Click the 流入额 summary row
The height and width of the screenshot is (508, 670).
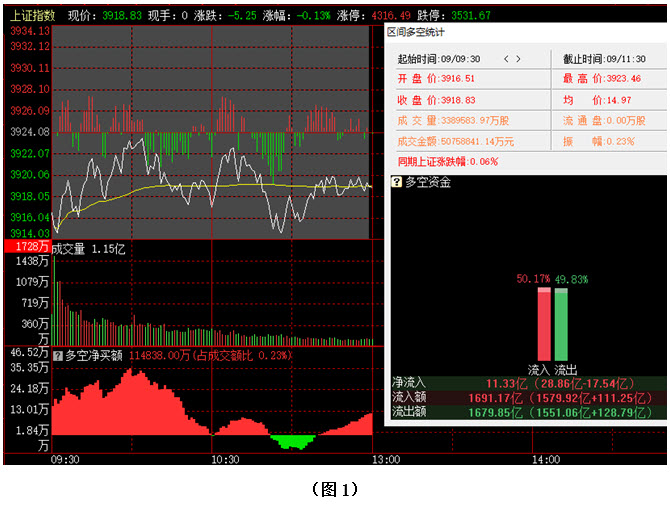click(526, 397)
